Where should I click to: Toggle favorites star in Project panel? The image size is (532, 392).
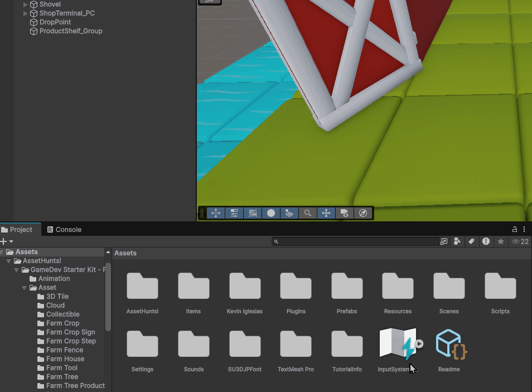click(x=501, y=241)
